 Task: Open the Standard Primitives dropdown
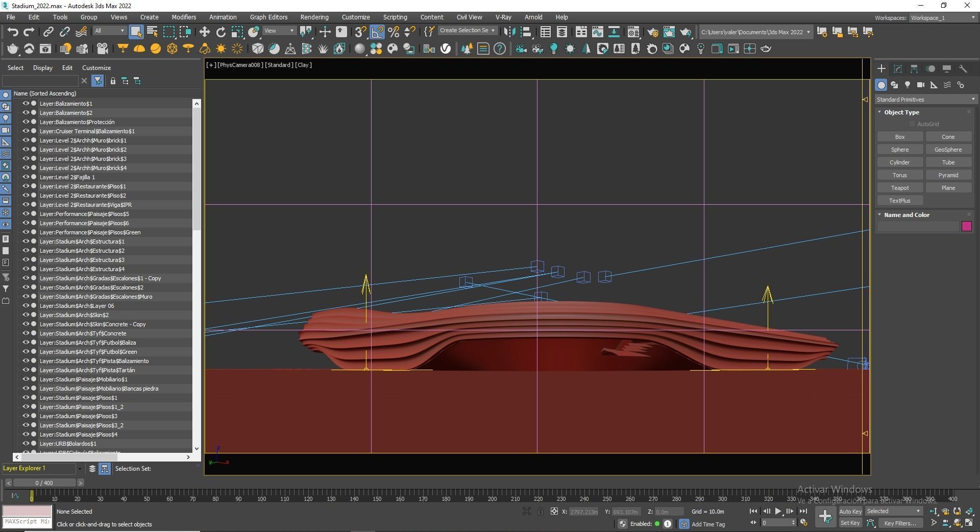pos(925,100)
